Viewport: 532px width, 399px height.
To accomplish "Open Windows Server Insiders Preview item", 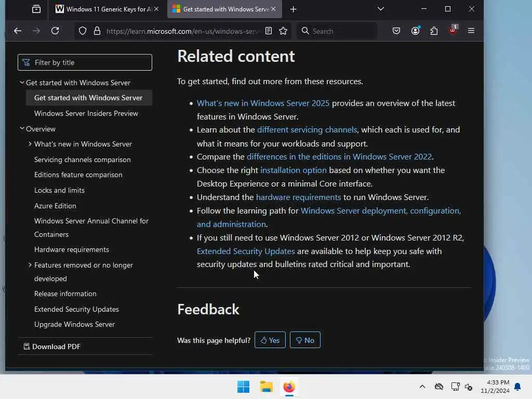I will tap(86, 113).
